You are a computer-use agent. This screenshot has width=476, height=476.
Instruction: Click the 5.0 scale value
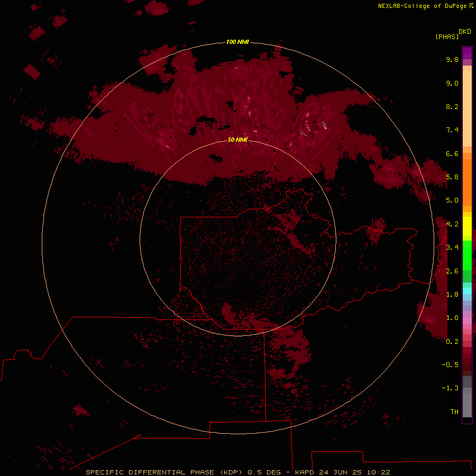(452, 200)
